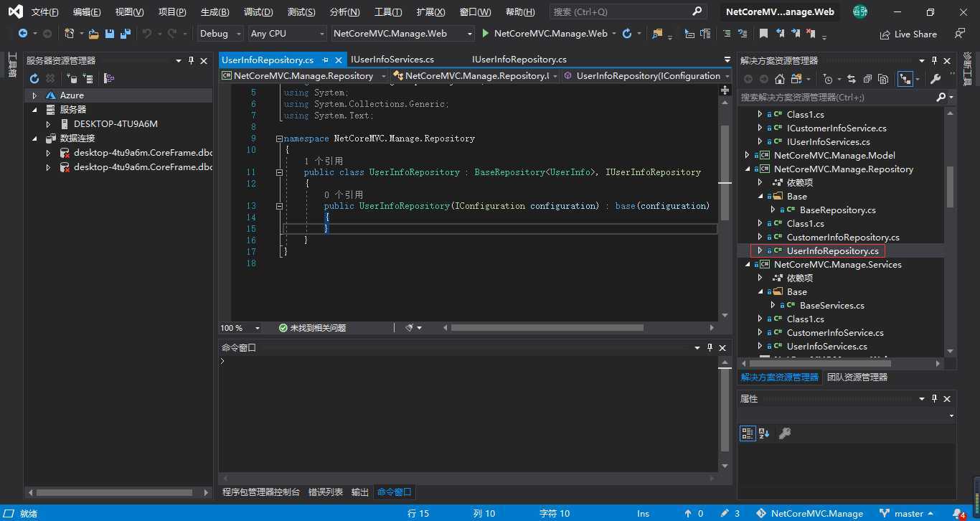The height and width of the screenshot is (521, 980).
Task: Click the Sync with Active Document icon
Action: pyautogui.click(x=852, y=79)
